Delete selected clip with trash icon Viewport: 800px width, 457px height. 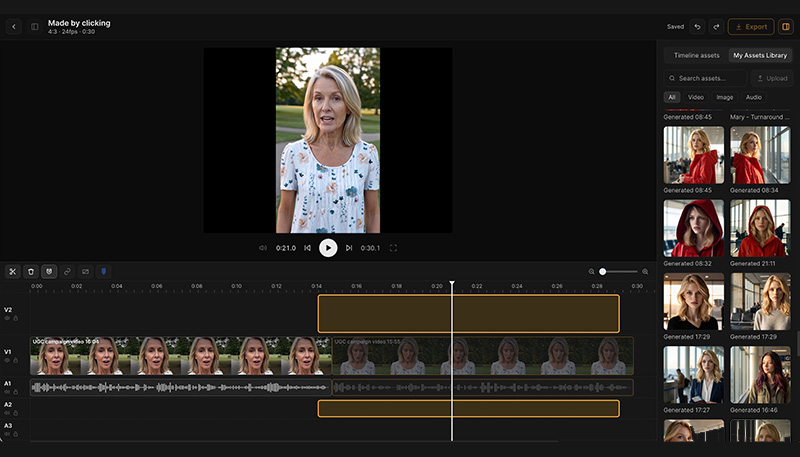click(31, 271)
